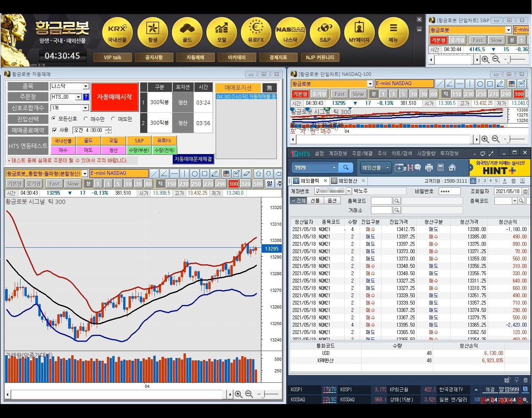
Task: Open the calendar icon beside 조회일자
Action: [x=525, y=191]
